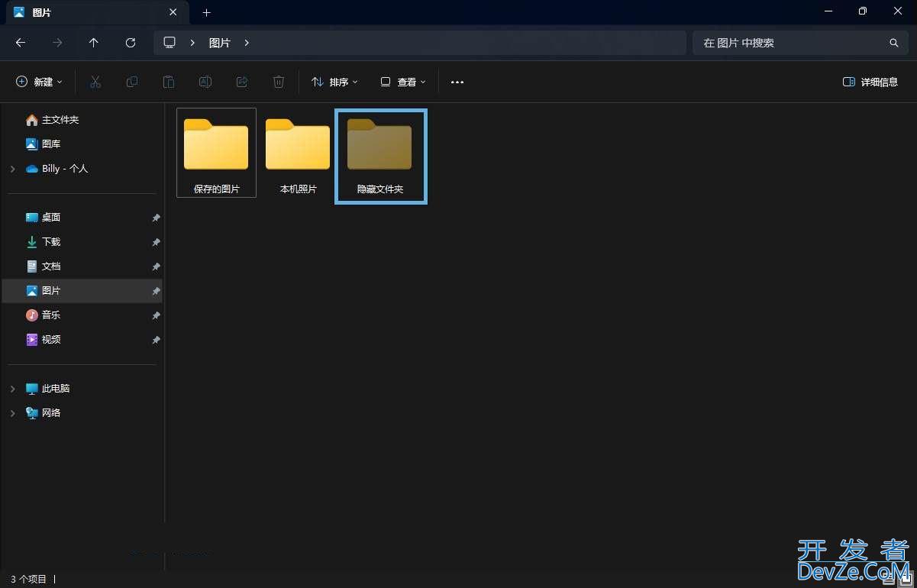The height and width of the screenshot is (588, 917).
Task: Select the 隐藏文件夹 hidden folder
Action: pos(380,157)
